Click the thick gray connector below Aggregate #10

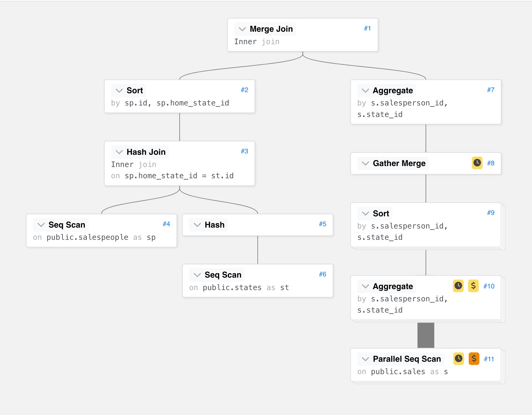tap(425, 335)
